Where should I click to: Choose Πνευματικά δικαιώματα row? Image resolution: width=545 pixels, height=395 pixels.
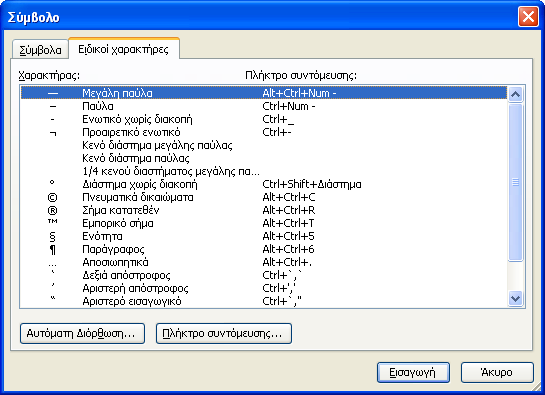264,197
